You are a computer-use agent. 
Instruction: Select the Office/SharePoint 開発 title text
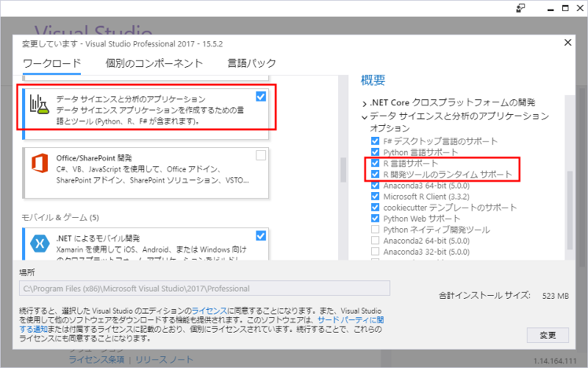pos(94,158)
